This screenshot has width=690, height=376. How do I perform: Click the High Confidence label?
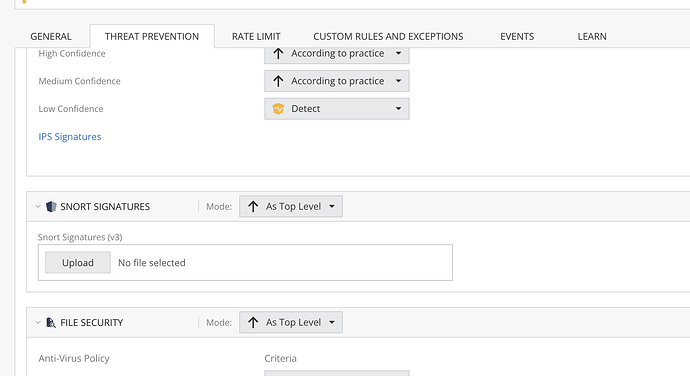tap(72, 54)
